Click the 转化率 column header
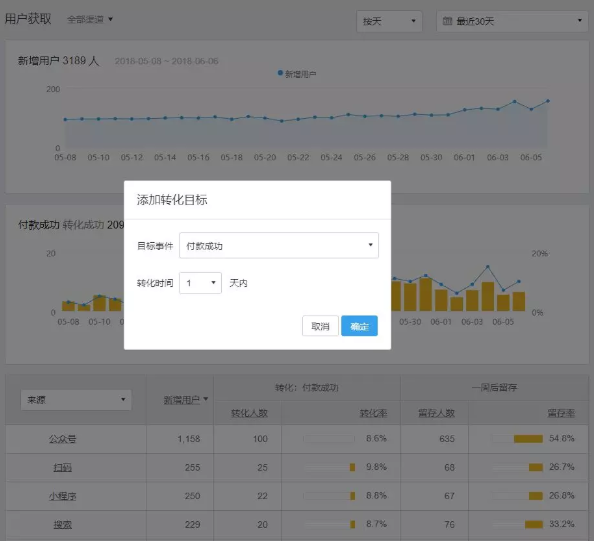 (x=373, y=413)
